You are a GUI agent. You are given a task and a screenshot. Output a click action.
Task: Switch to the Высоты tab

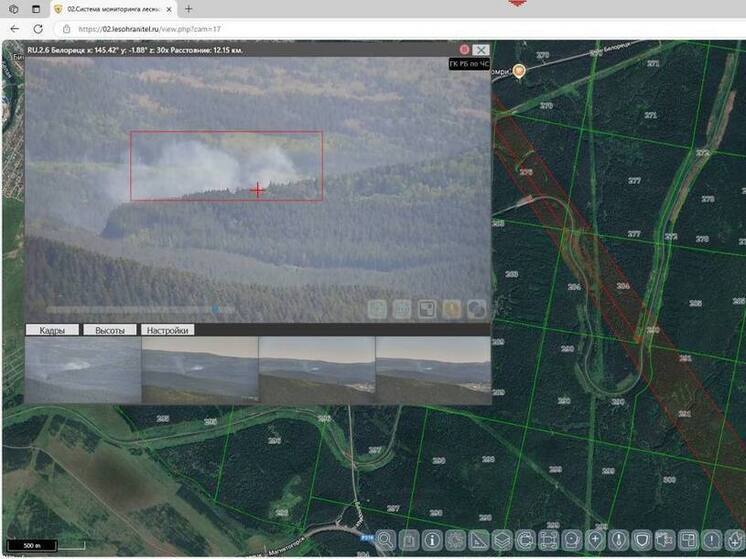tap(109, 329)
